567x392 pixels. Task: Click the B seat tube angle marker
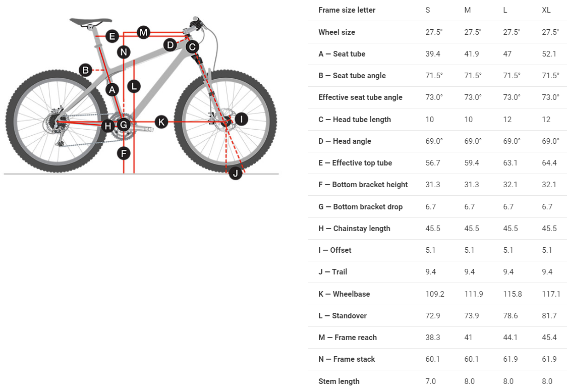tap(86, 70)
